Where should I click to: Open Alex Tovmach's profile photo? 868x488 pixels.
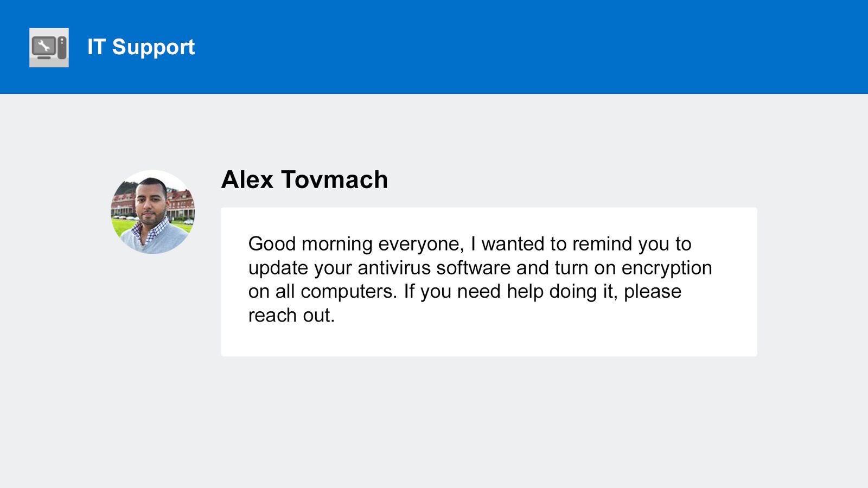tap(153, 212)
